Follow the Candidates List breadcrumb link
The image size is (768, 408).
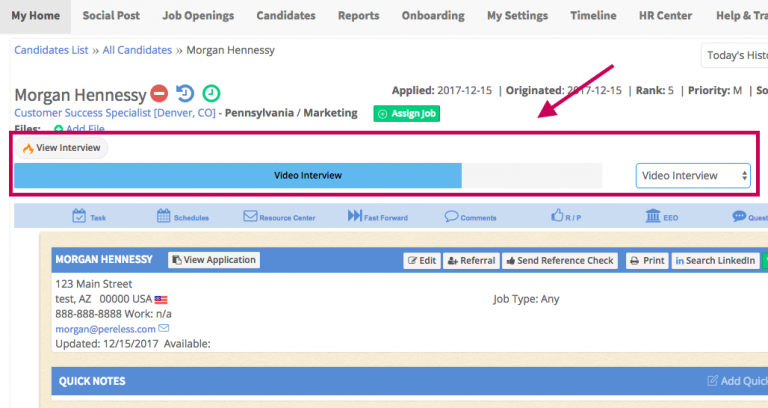point(51,50)
